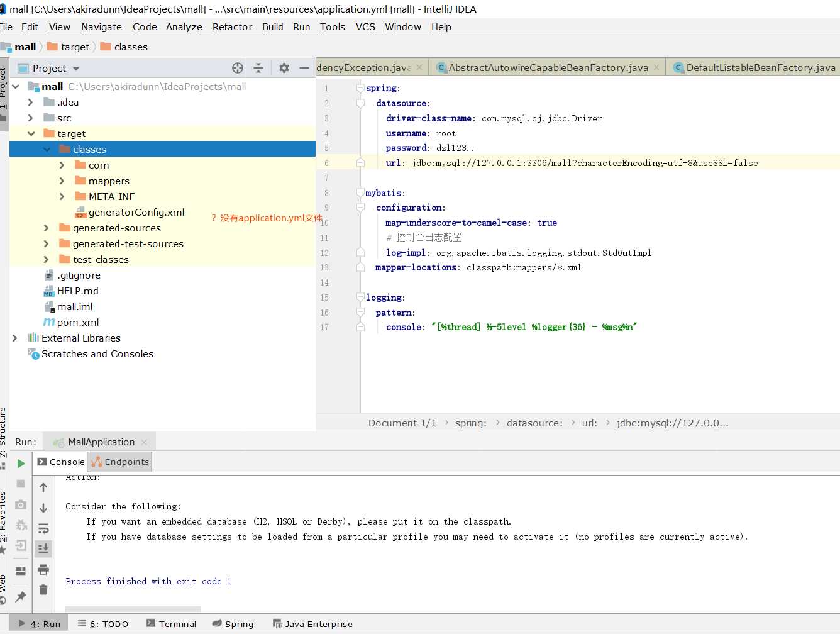Rerun MallApplication with green play icon
This screenshot has width=840, height=634.
[21, 463]
